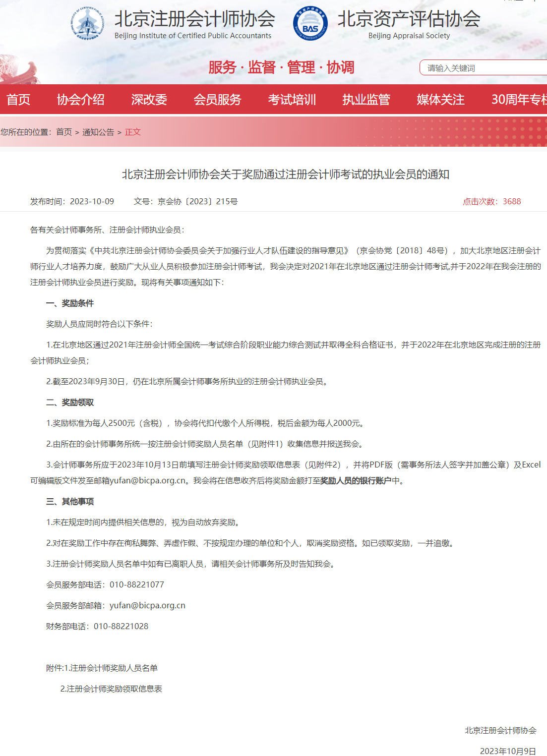Click the 会员服务部电话: 010-88221077 line
This screenshot has height=756, width=547.
[105, 585]
